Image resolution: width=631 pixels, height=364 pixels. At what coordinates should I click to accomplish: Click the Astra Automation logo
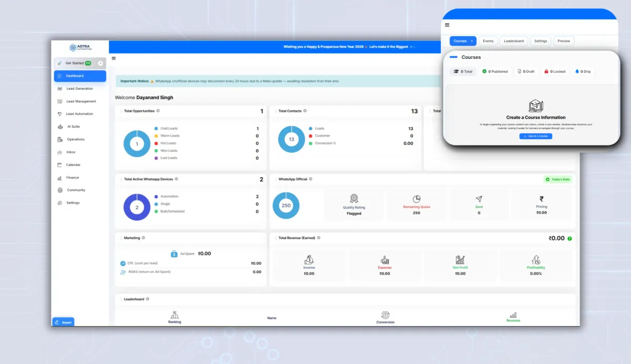[x=80, y=47]
